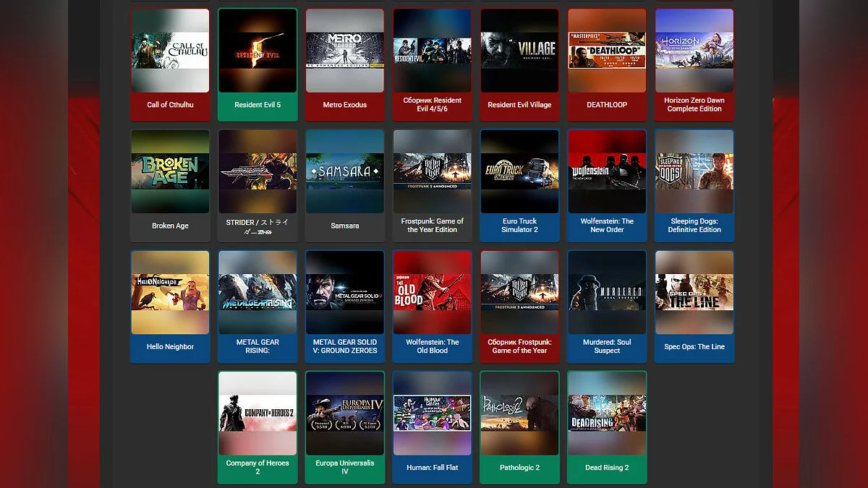
Task: Select the Wolfenstein The Old Blood cover
Action: click(433, 292)
